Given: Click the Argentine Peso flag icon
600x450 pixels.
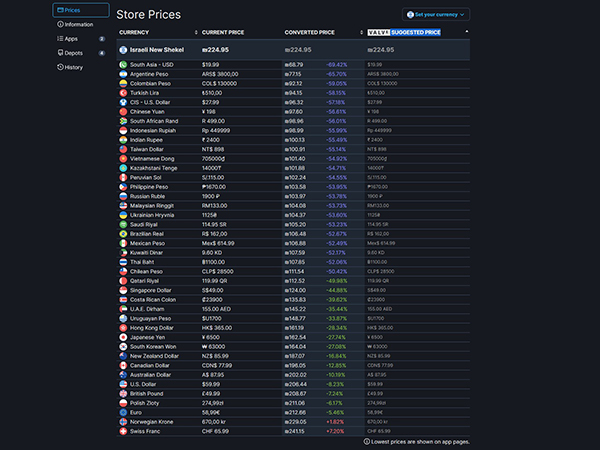Looking at the screenshot, I should pyautogui.click(x=123, y=74).
